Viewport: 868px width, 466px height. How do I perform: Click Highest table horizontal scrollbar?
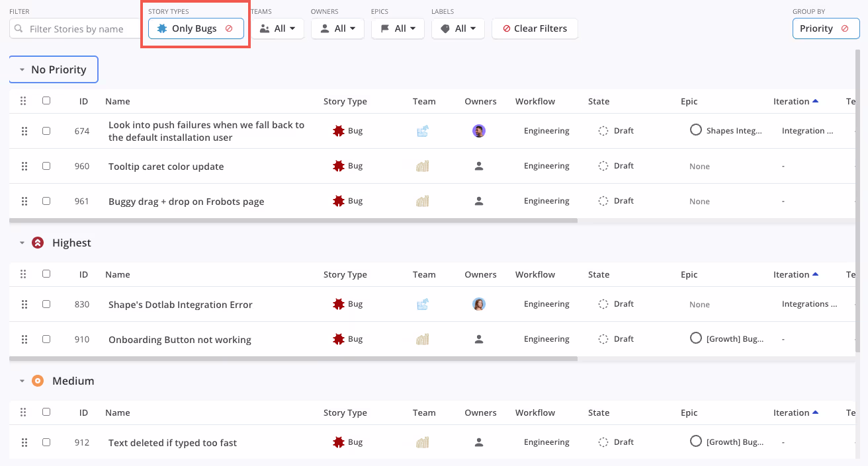[293, 358]
